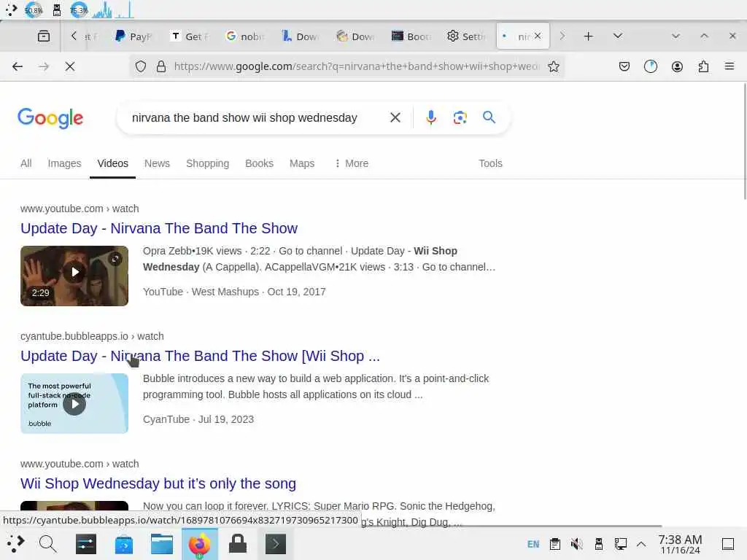Click the removable devices tray icon
Image resolution: width=747 pixels, height=560 pixels.
tap(598, 544)
